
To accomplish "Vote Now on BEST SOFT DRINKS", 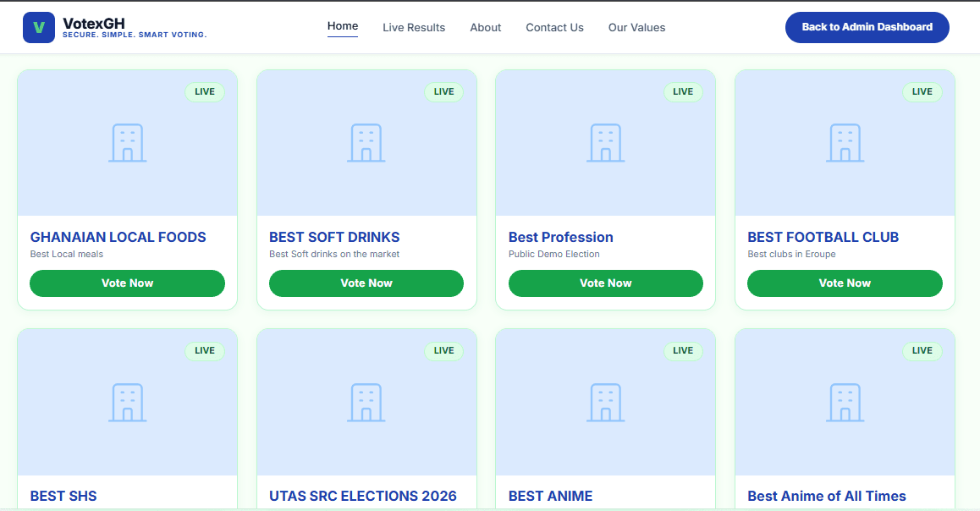I will pos(366,283).
